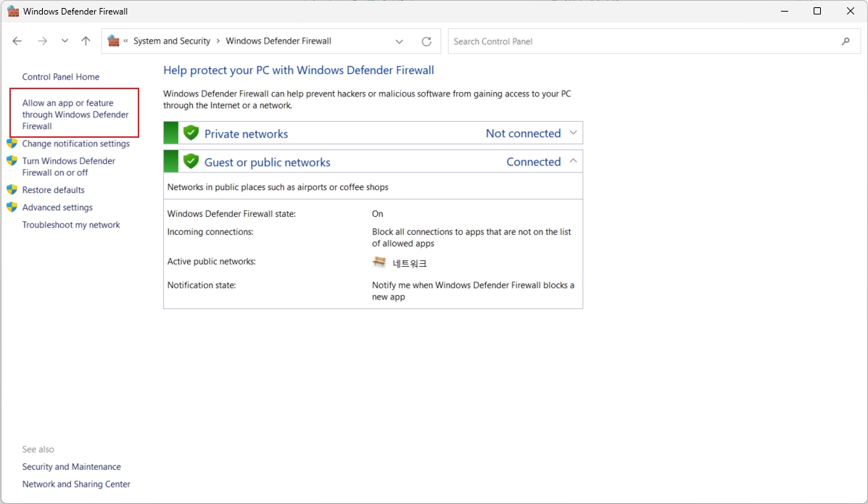Viewport: 868px width, 504px height.
Task: Click the Firewall state value On
Action: coord(378,214)
